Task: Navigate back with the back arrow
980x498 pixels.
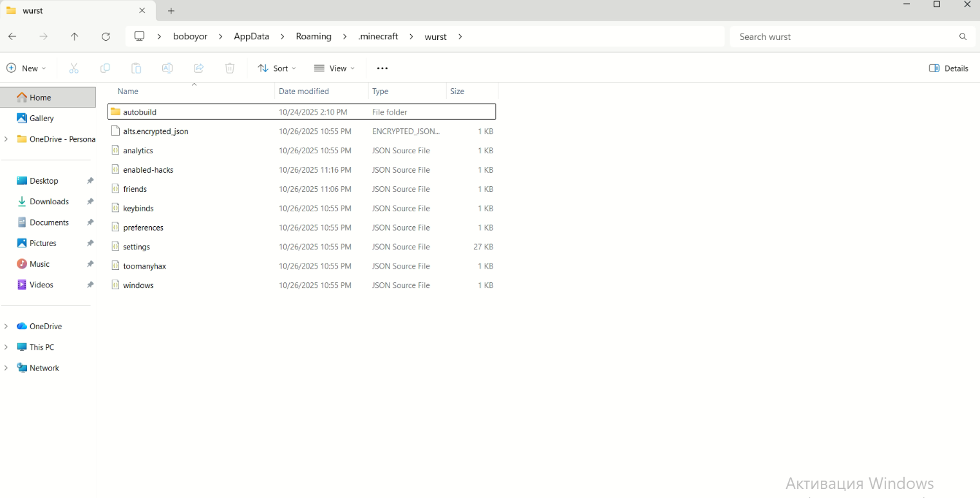Action: click(12, 37)
